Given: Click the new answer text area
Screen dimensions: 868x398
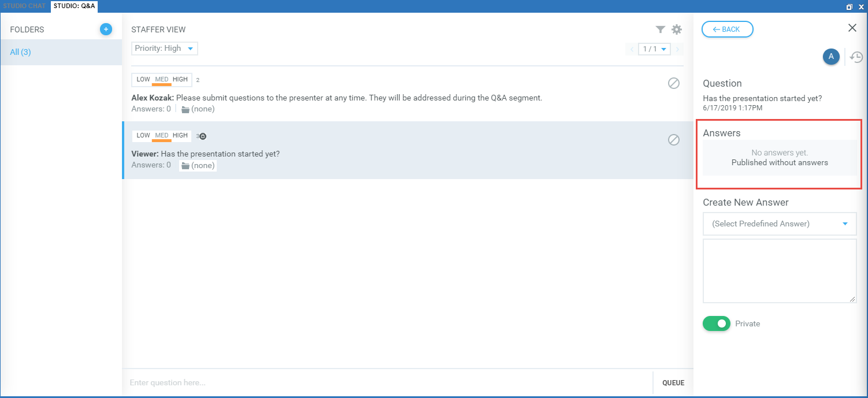Looking at the screenshot, I should [780, 271].
